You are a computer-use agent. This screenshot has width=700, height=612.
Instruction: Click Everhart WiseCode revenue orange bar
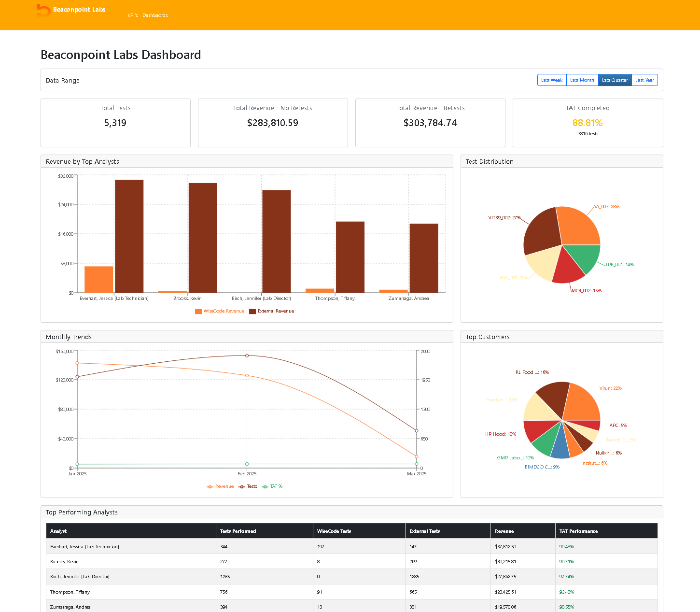coord(99,280)
